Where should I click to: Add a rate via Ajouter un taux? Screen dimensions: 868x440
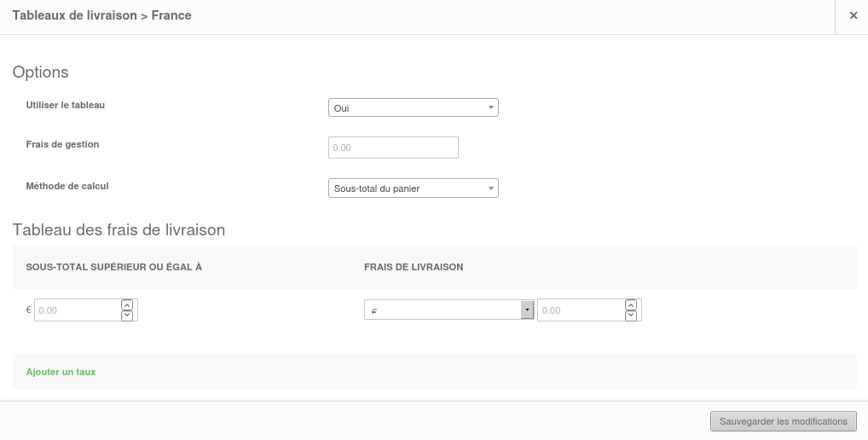point(61,372)
